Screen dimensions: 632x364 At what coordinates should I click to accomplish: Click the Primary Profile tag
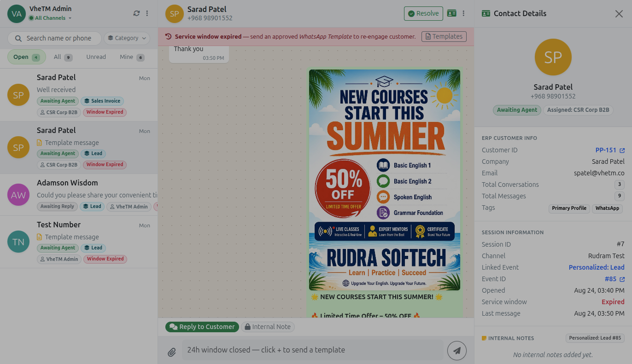569,208
